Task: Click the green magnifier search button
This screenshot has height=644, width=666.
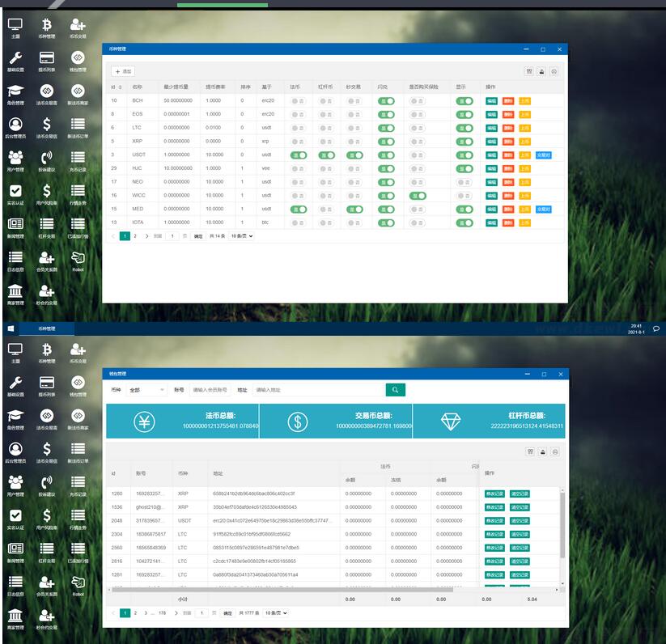Action: click(x=395, y=390)
